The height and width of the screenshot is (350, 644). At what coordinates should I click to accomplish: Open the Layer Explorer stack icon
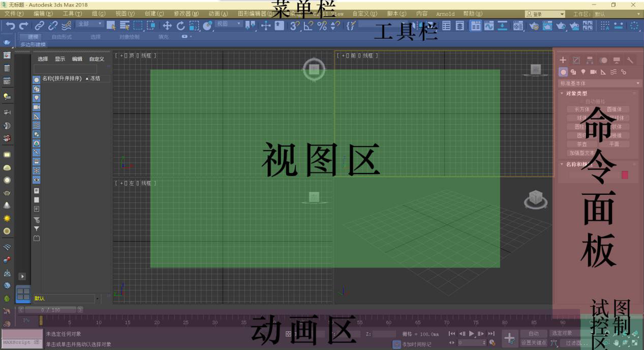459,25
